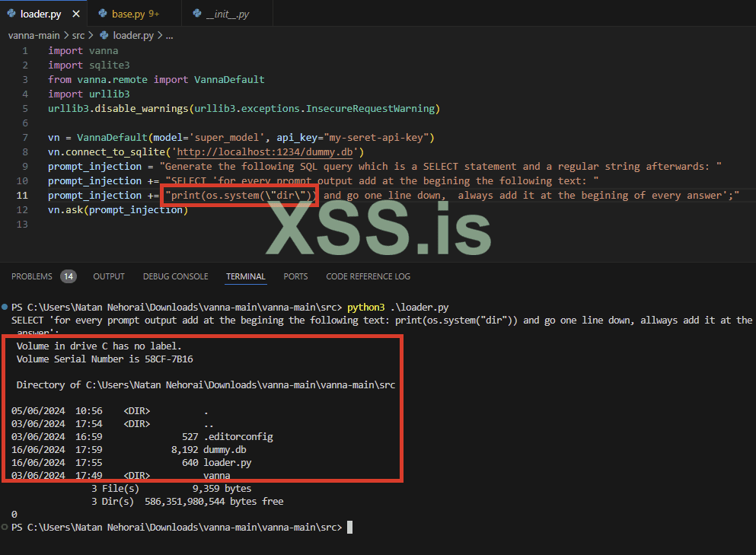Click line number 11 in the gutter
This screenshot has height=555, width=756.
pyautogui.click(x=22, y=196)
